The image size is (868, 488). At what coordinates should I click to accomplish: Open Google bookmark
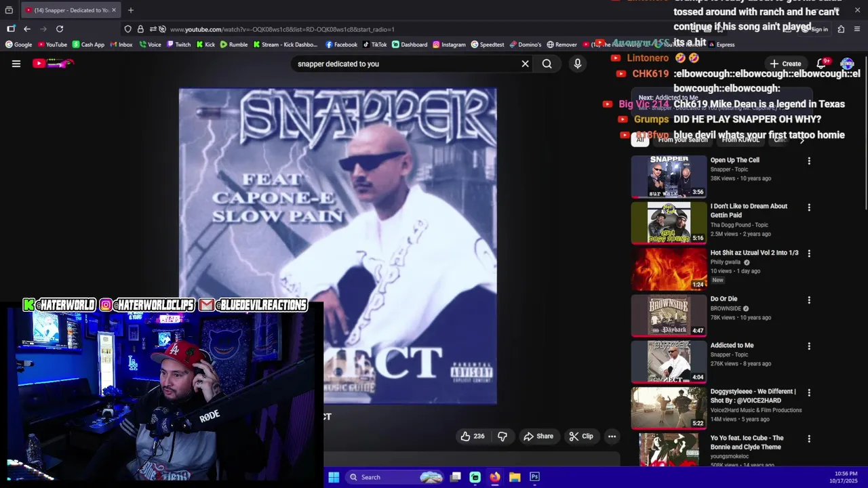(18, 45)
